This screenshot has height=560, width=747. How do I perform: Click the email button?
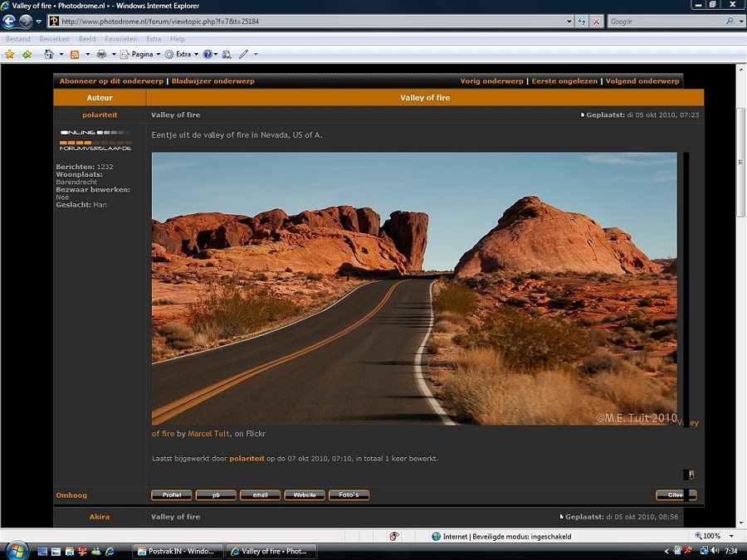point(260,495)
